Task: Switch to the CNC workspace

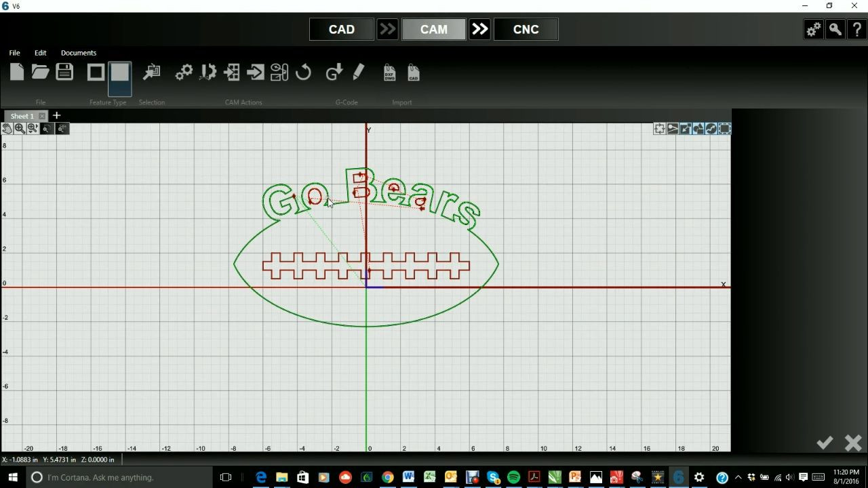Action: (526, 29)
